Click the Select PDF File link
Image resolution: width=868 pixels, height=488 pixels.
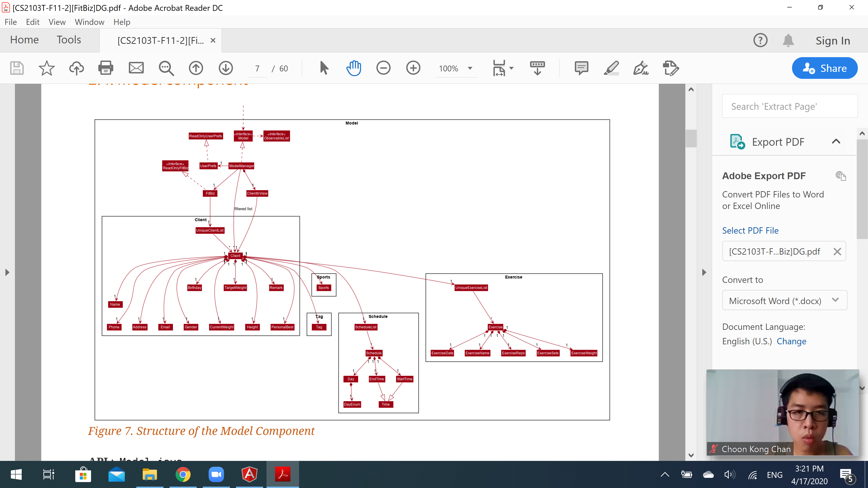coord(750,230)
